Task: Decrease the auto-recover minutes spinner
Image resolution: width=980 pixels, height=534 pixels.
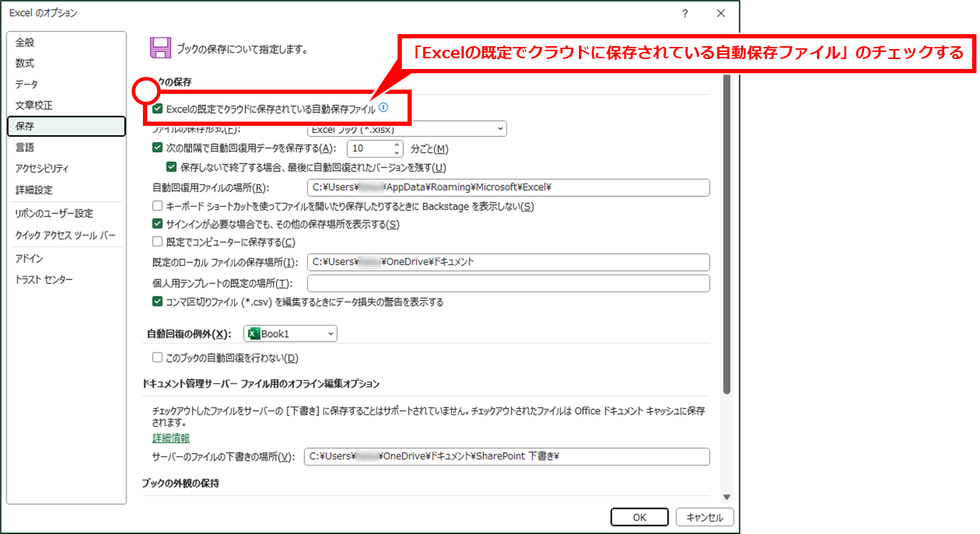Action: [396, 153]
